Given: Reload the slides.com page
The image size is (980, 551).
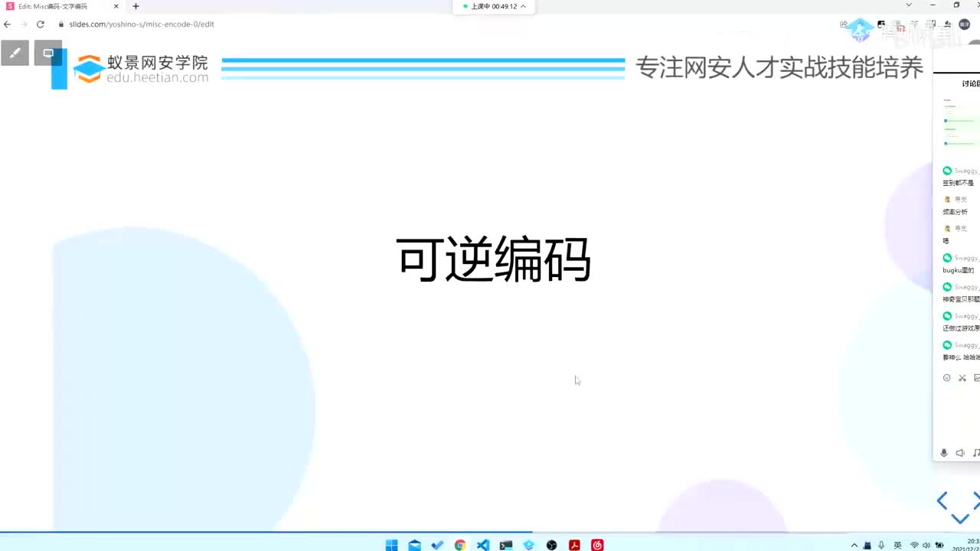Looking at the screenshot, I should (x=41, y=24).
